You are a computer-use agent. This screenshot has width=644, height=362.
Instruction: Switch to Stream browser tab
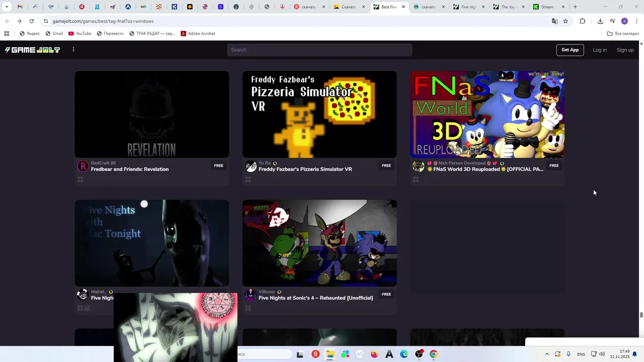pyautogui.click(x=548, y=7)
